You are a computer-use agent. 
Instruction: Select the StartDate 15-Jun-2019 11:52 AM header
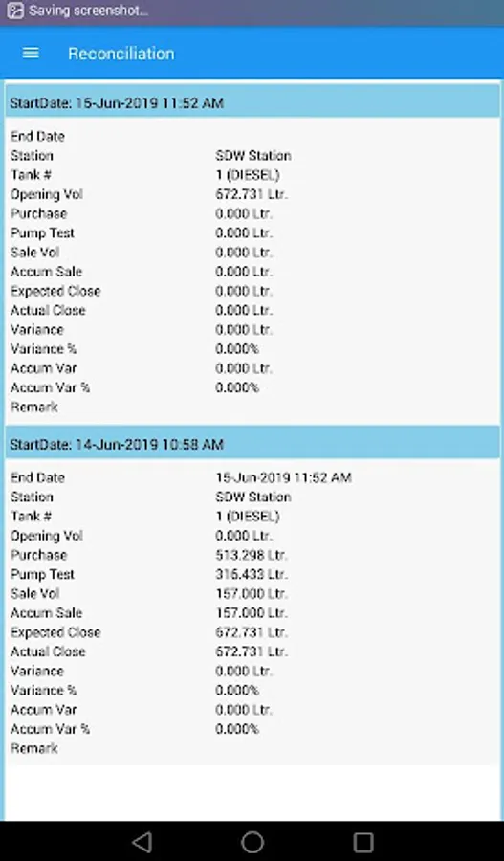pos(252,102)
